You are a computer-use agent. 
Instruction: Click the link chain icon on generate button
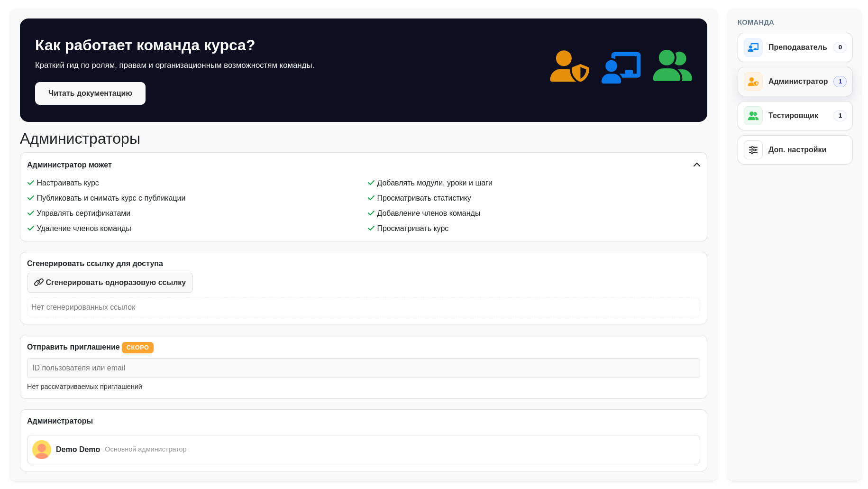(39, 283)
